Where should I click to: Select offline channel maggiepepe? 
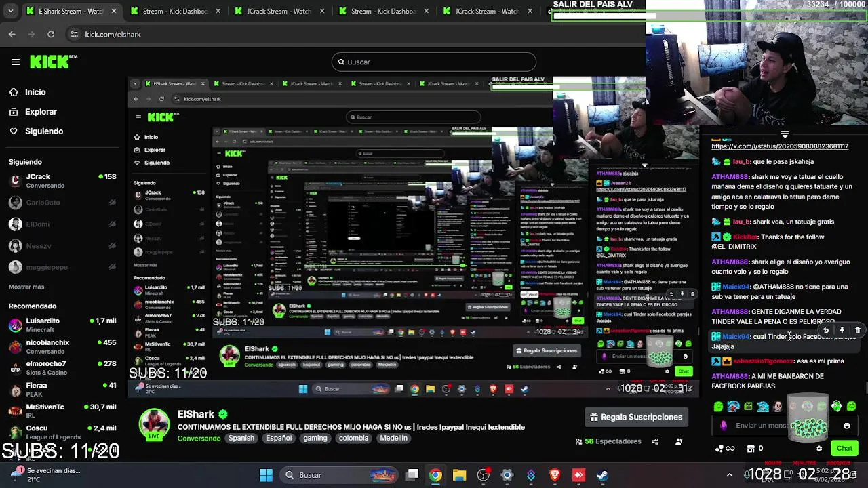(62, 267)
